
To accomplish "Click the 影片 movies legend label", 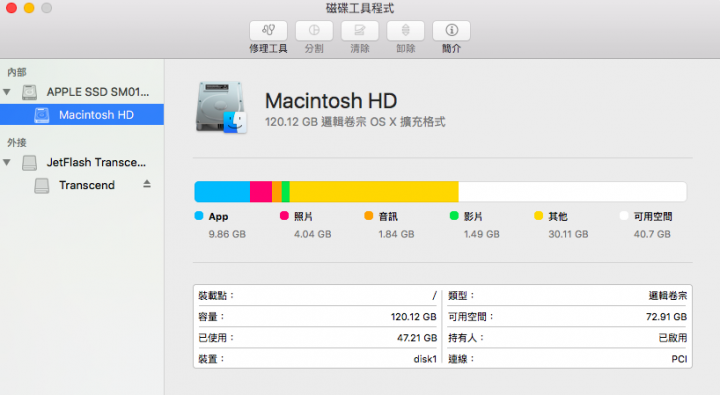I will (x=473, y=216).
